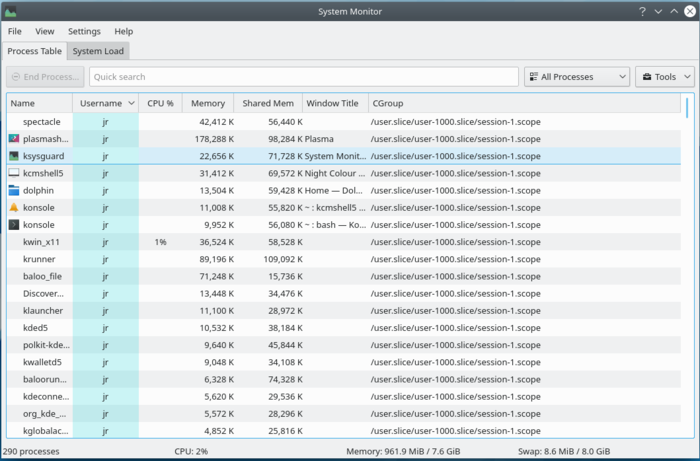Click the plasmashell process icon
700x461 pixels.
[14, 139]
